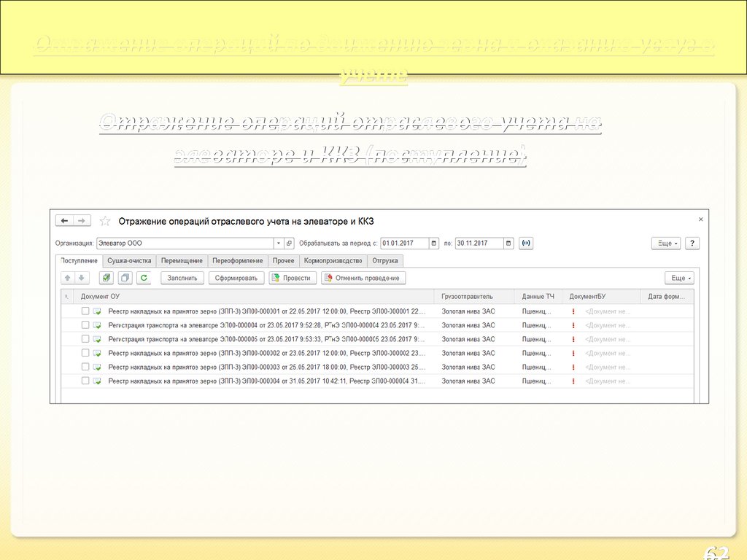Switch to the Сушка-очистка tab
747x560 pixels.
(x=129, y=261)
